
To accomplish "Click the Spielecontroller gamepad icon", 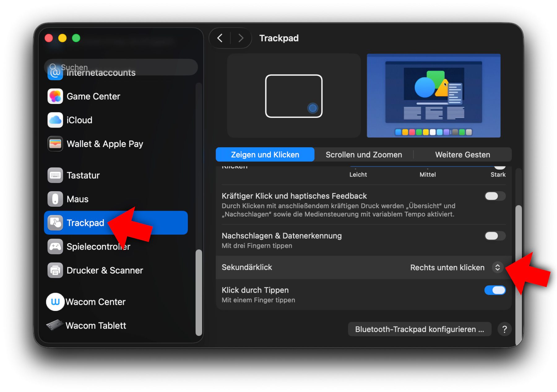I will point(55,247).
